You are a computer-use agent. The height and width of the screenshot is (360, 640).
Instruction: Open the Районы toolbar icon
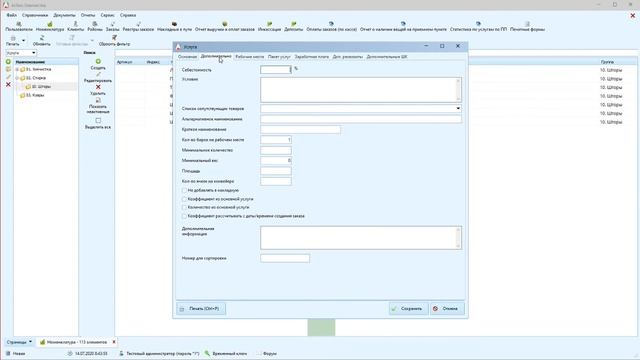click(x=95, y=24)
